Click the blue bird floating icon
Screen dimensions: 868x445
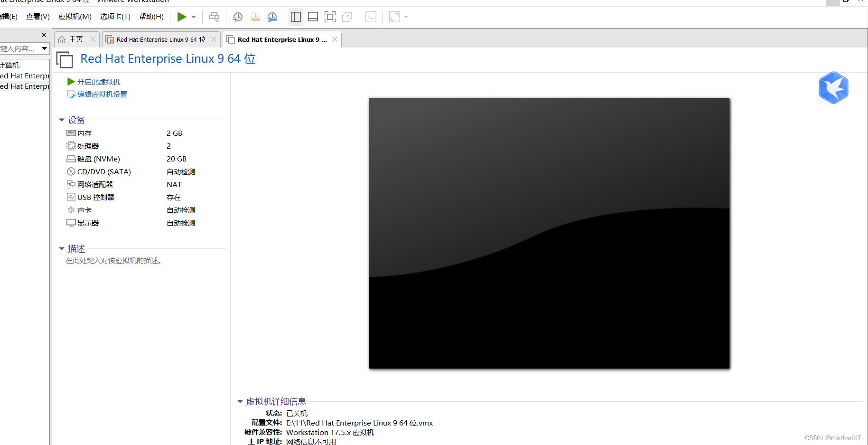pos(833,88)
